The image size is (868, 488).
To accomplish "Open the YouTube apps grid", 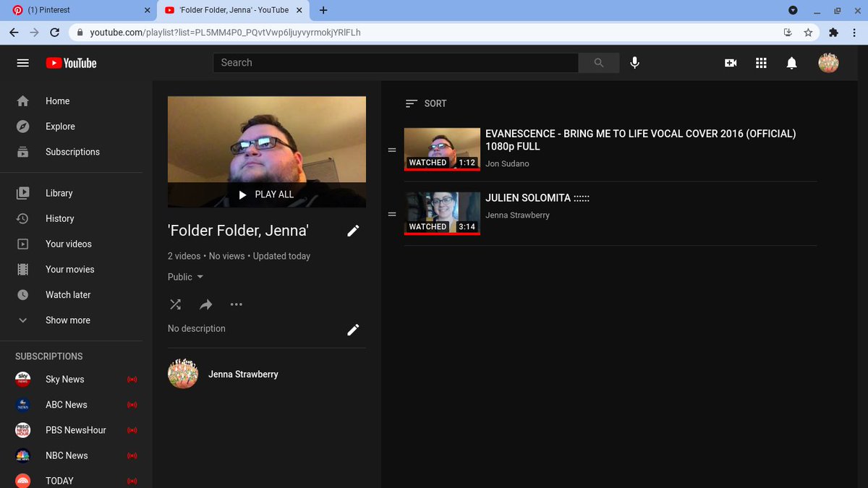I will [761, 63].
